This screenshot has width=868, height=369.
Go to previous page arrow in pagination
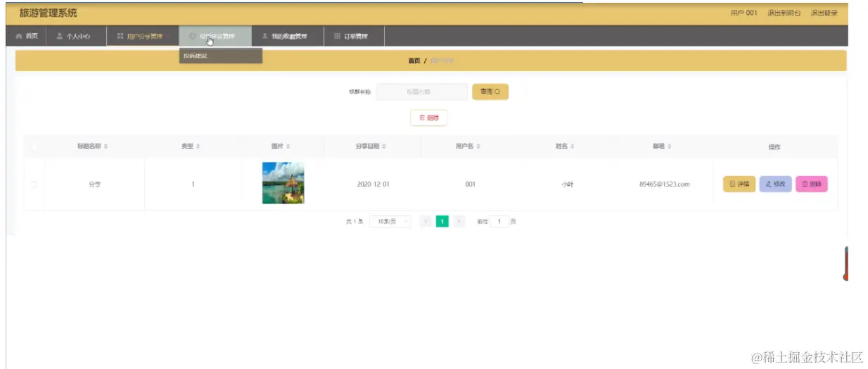426,221
